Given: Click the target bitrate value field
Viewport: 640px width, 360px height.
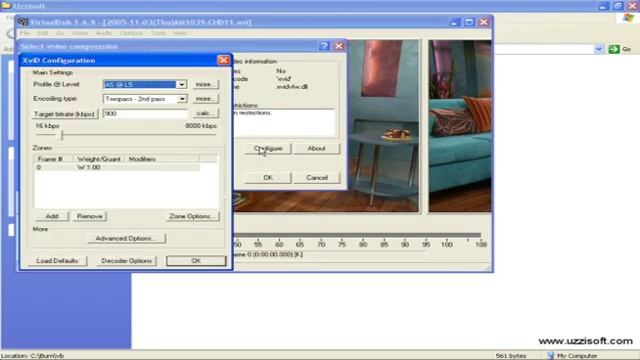Looking at the screenshot, I should (145, 113).
